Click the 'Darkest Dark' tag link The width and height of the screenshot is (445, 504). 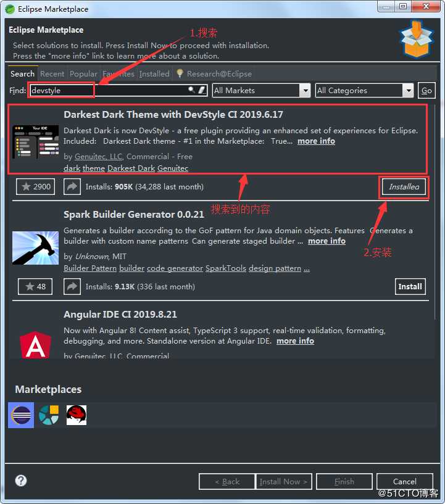click(131, 168)
